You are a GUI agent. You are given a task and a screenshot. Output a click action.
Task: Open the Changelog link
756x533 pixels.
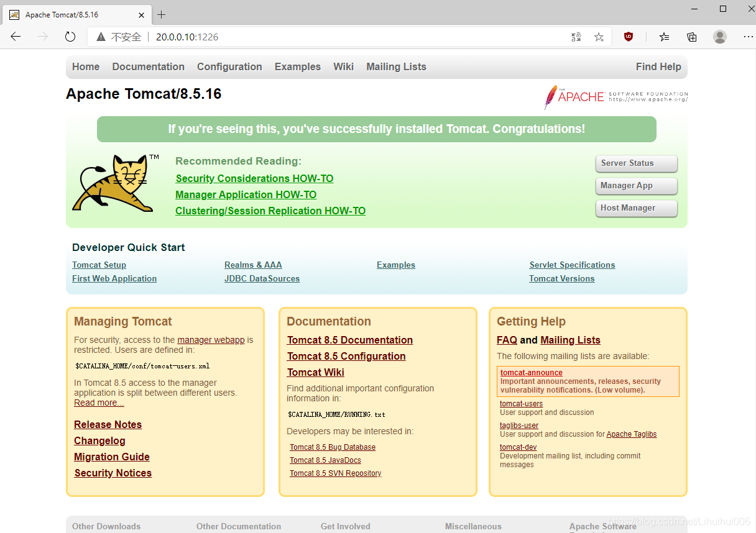(x=99, y=440)
